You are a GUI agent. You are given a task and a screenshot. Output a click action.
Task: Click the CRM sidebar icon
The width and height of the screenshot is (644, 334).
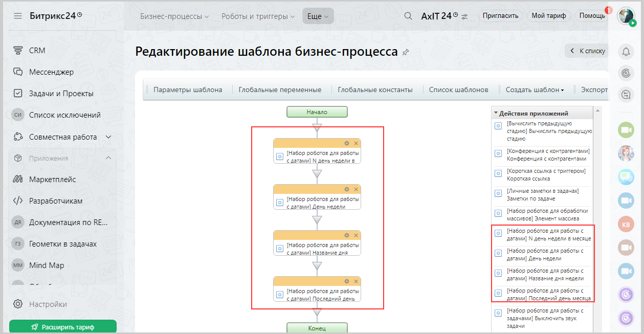[18, 51]
